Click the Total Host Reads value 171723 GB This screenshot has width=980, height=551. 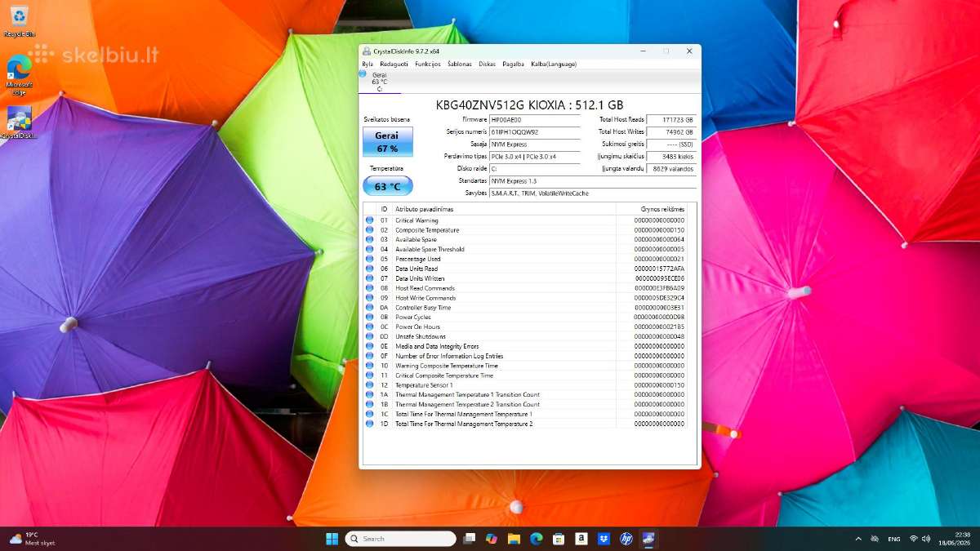click(670, 119)
